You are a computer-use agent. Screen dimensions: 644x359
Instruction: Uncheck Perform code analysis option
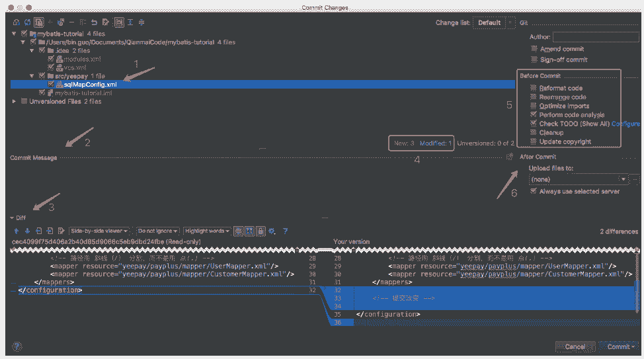(534, 114)
